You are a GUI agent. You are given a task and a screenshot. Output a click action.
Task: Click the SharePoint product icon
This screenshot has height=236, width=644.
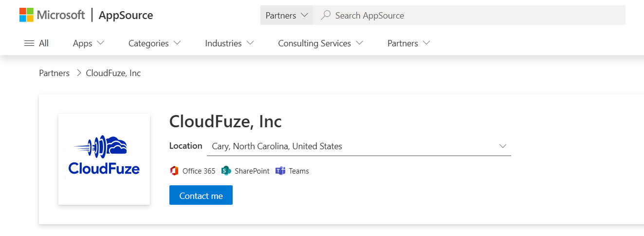(226, 171)
